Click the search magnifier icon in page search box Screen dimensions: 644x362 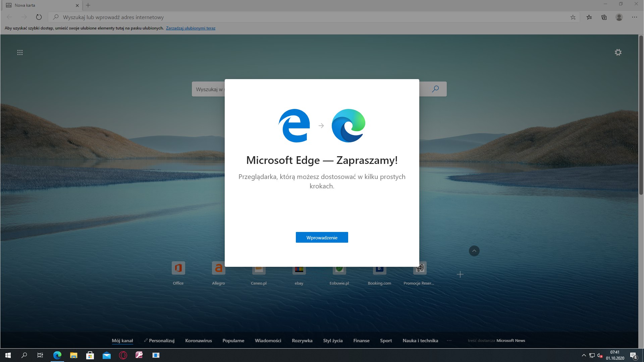click(435, 89)
